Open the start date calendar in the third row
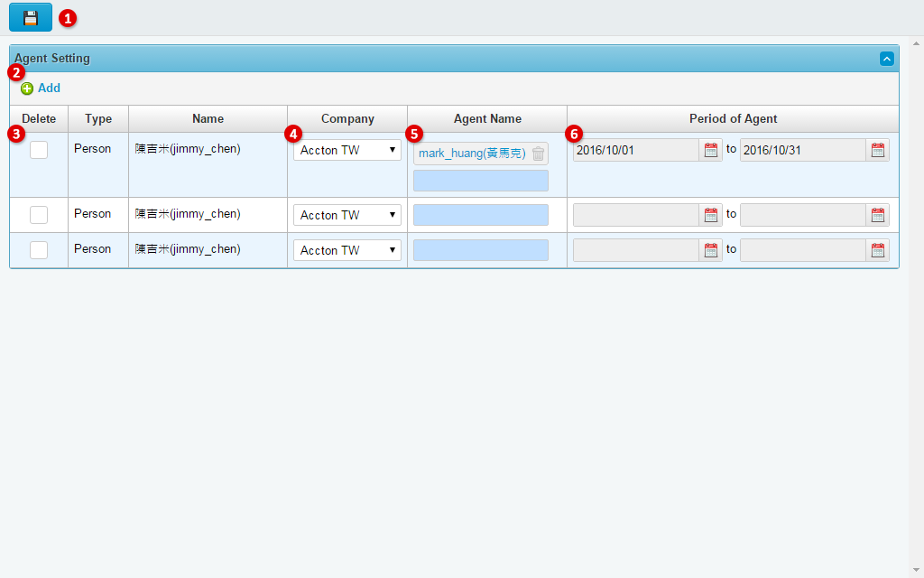The image size is (924, 578). click(711, 249)
